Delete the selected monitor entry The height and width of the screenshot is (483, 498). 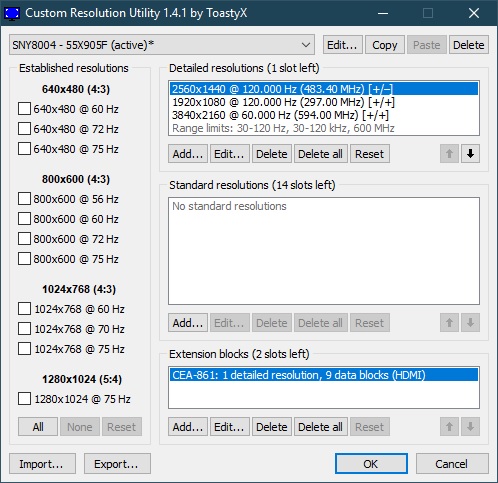[x=469, y=45]
